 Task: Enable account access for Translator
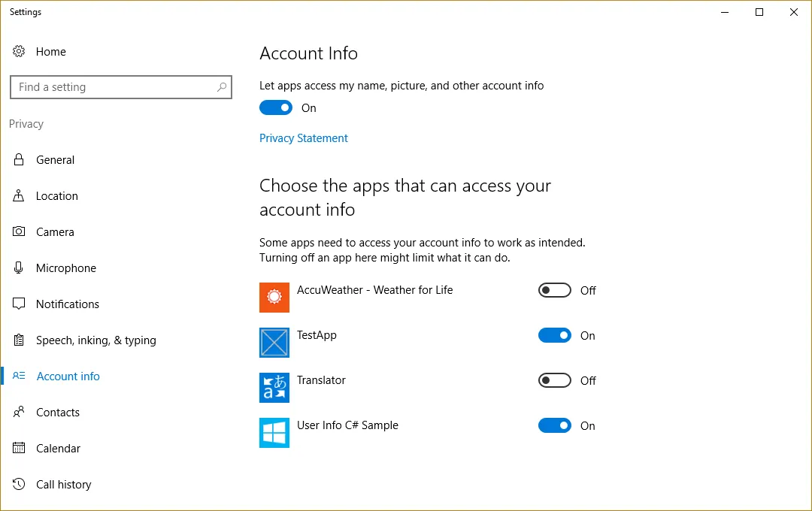click(x=555, y=380)
